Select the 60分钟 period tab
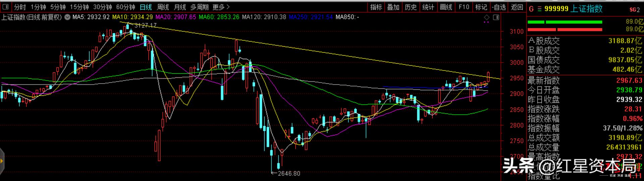The image size is (644, 181). tap(126, 7)
